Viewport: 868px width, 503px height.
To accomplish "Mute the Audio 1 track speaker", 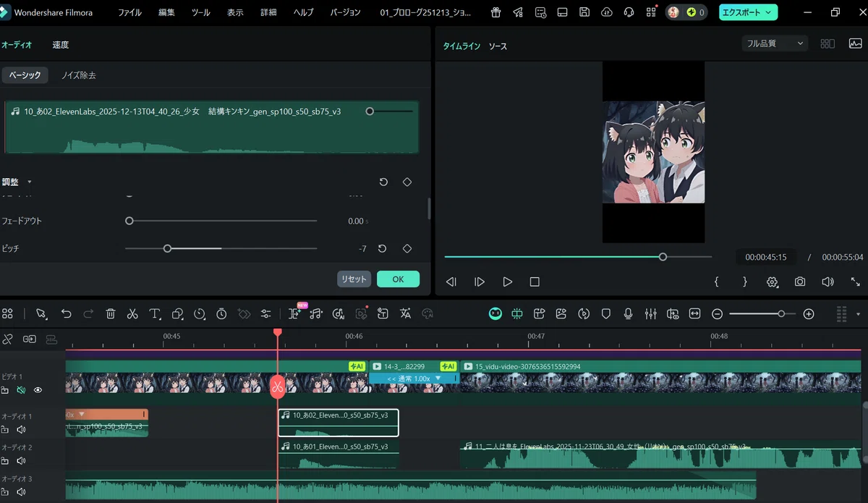I will coord(21,430).
